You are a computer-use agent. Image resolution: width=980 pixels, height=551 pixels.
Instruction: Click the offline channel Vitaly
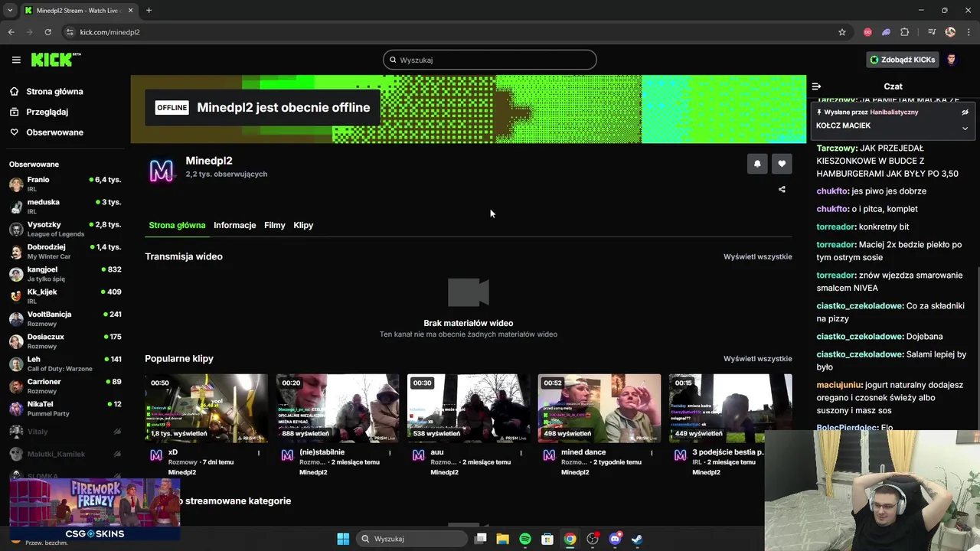point(65,432)
